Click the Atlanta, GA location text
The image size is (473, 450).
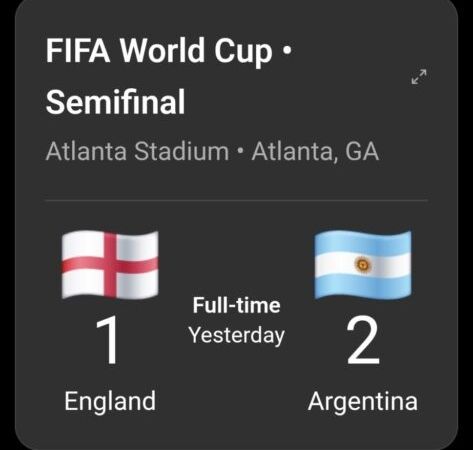tap(315, 152)
